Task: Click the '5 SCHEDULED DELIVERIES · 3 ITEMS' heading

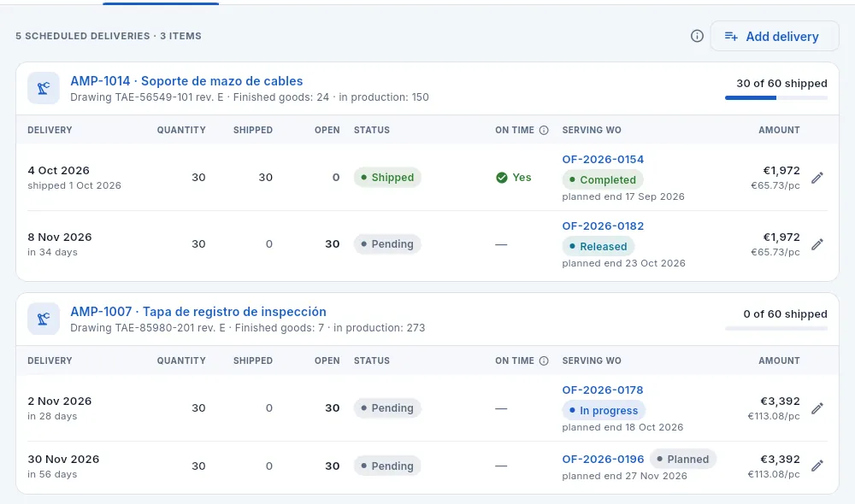Action: pyautogui.click(x=109, y=36)
